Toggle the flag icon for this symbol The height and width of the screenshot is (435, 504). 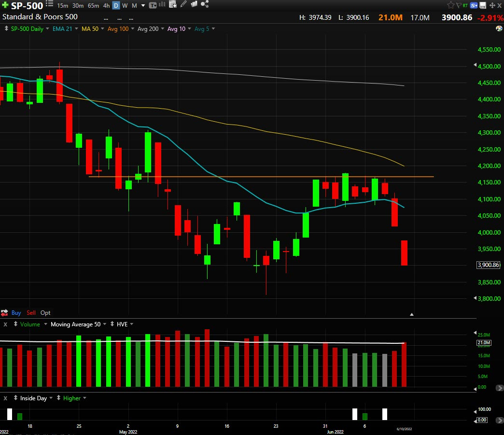point(459,5)
